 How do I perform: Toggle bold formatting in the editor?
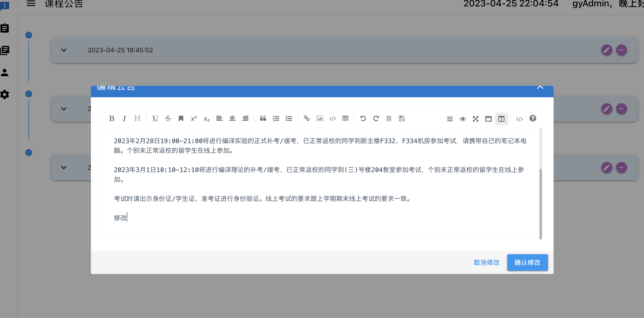pyautogui.click(x=112, y=118)
